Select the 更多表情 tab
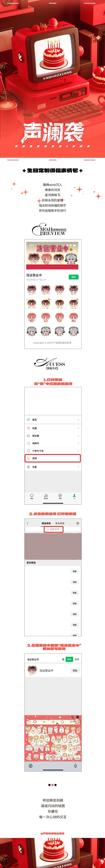Image resolution: width=105 pixels, height=868 pixels. 60,523
